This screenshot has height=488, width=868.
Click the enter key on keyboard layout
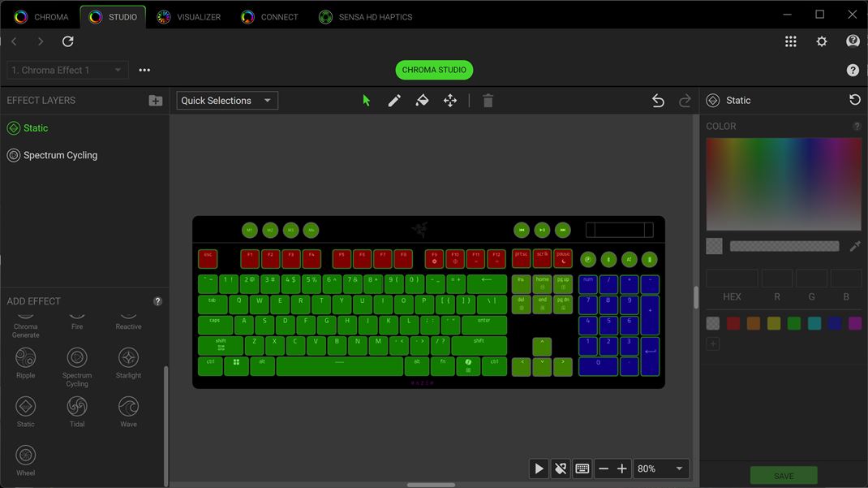483,325
